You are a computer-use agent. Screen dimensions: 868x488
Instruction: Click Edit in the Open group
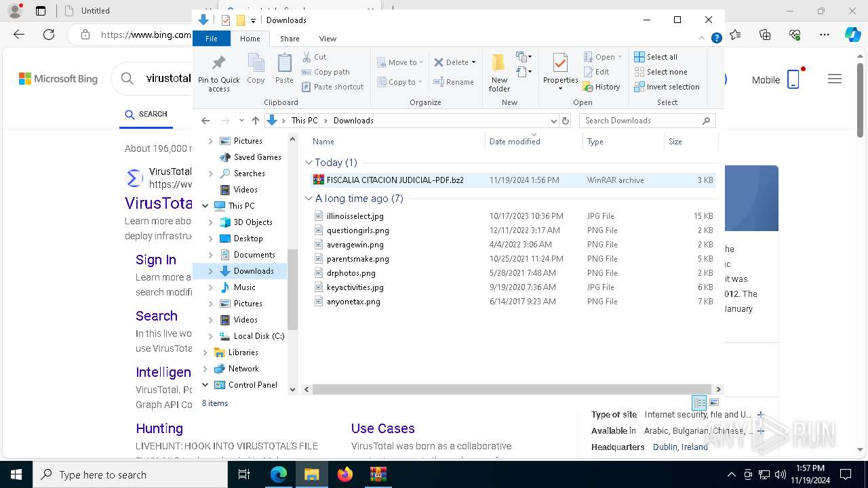click(x=596, y=72)
